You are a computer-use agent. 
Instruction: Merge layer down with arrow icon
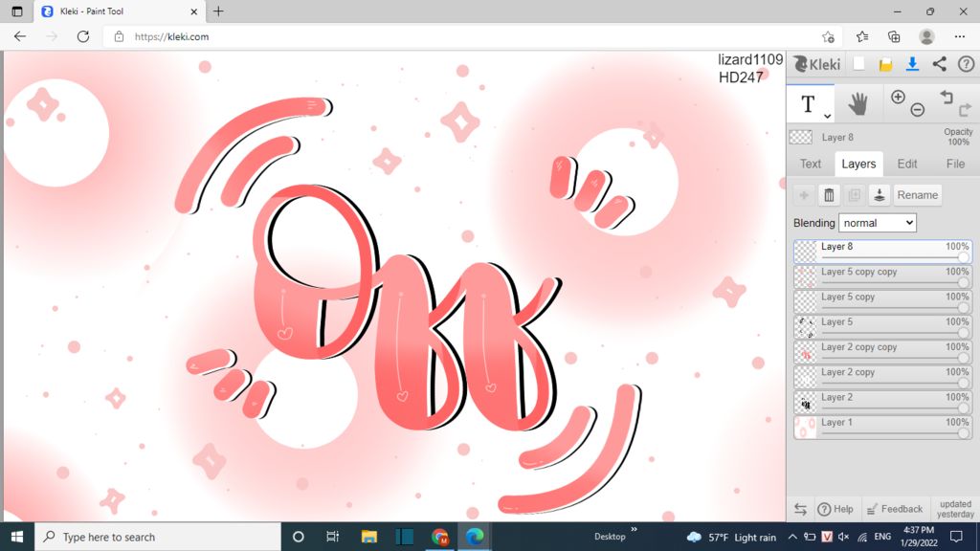(879, 195)
